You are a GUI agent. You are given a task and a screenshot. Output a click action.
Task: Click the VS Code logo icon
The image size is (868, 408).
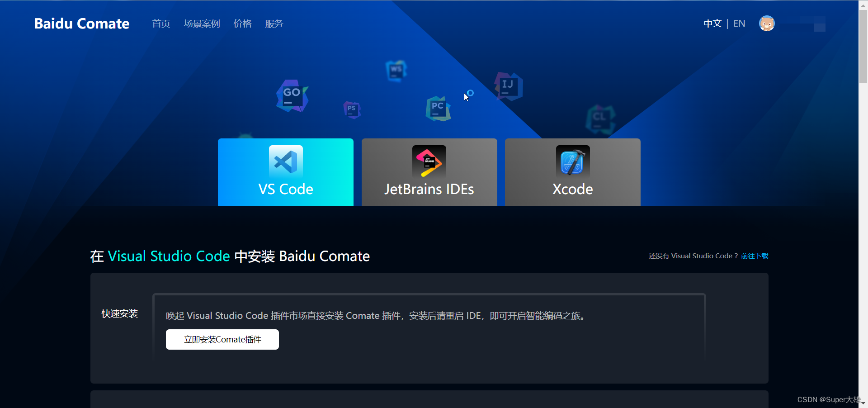pos(286,161)
